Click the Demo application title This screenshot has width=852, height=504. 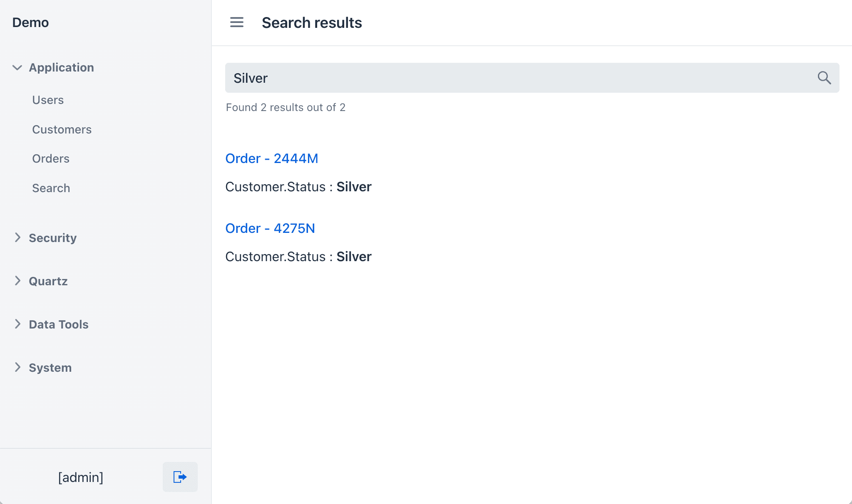tap(30, 22)
